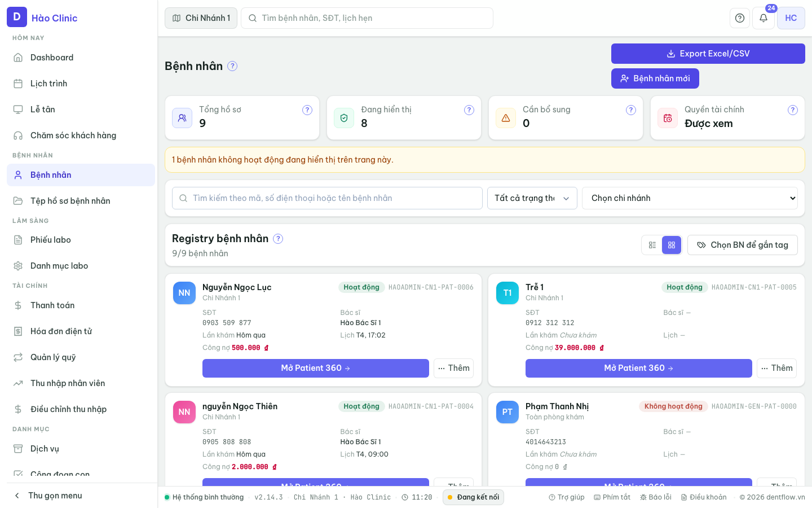Open Dịch vụ in sidebar

click(81, 449)
